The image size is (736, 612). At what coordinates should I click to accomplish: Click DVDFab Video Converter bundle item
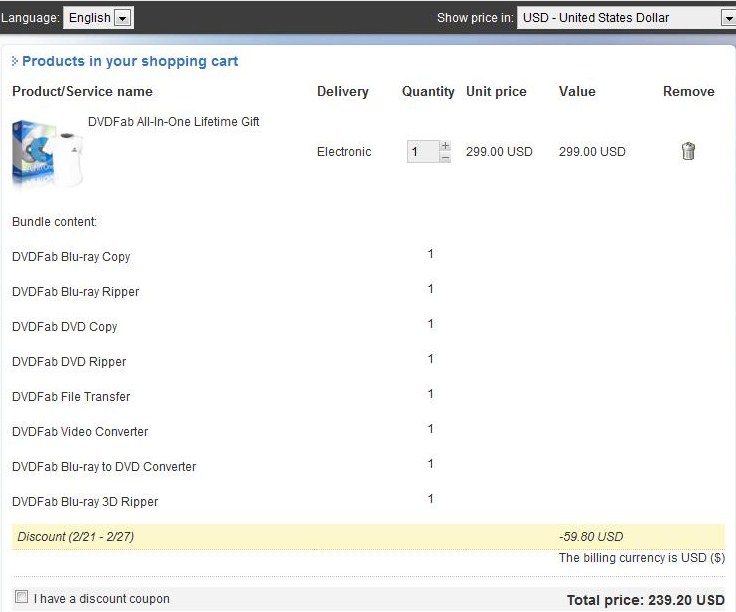point(80,432)
